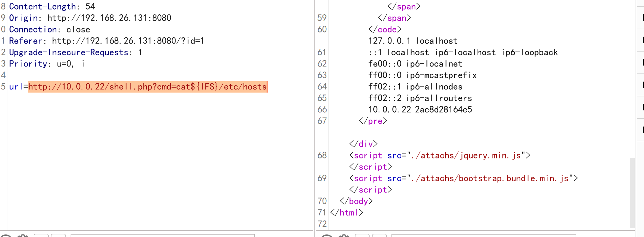This screenshot has width=644, height=237.
Task: Click the Upgrade-Insecure-Requests header name
Action: [x=69, y=52]
